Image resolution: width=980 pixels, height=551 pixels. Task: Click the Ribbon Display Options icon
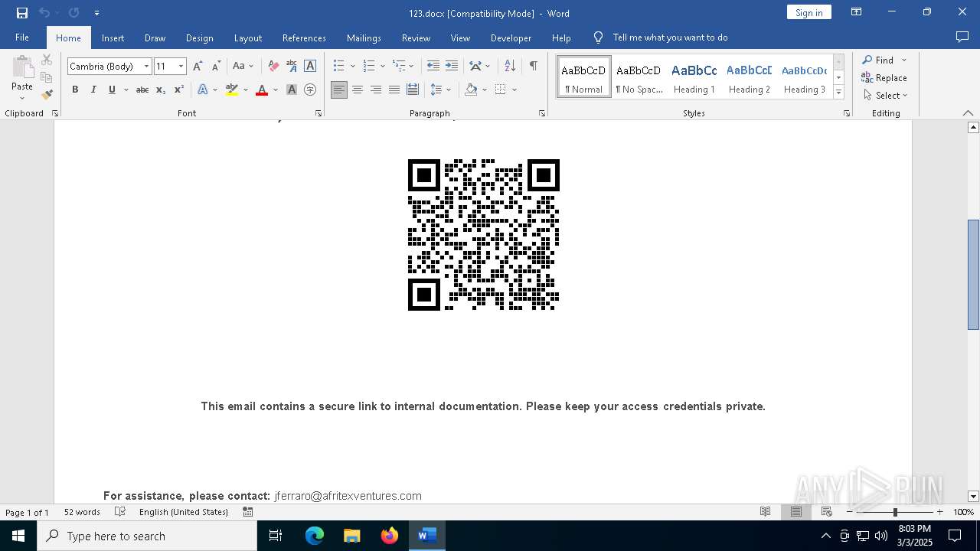pyautogui.click(x=857, y=12)
